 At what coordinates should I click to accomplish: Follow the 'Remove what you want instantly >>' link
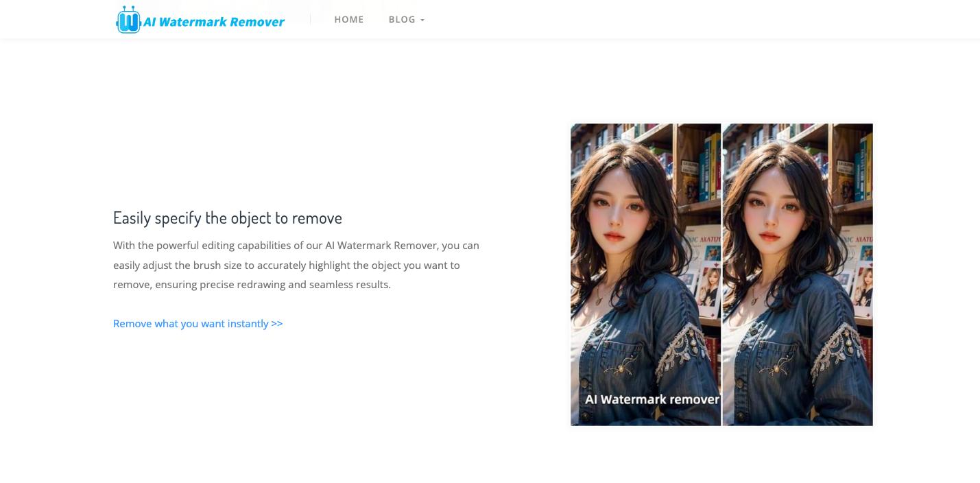(x=198, y=323)
